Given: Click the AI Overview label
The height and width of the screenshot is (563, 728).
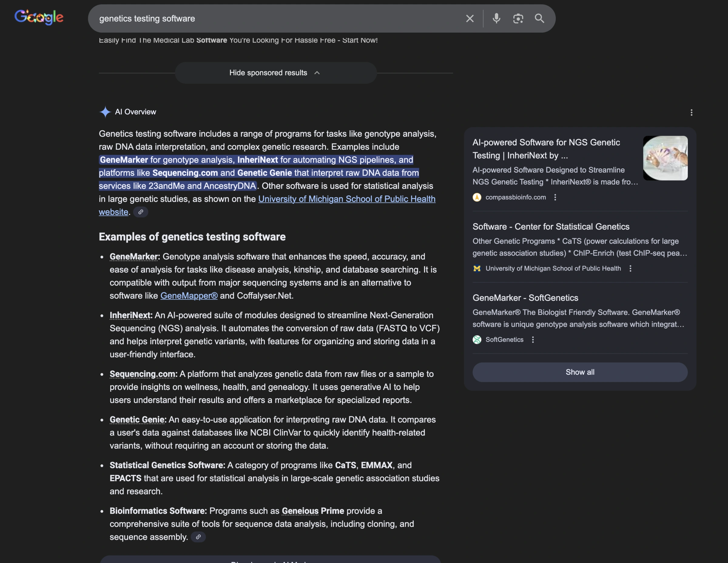Looking at the screenshot, I should (135, 112).
